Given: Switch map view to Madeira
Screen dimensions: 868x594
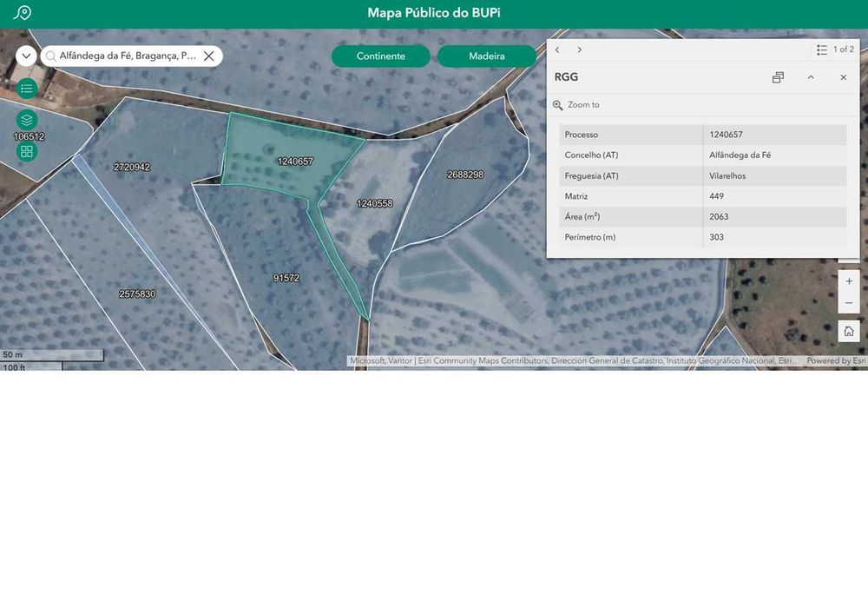Looking at the screenshot, I should click(x=487, y=56).
